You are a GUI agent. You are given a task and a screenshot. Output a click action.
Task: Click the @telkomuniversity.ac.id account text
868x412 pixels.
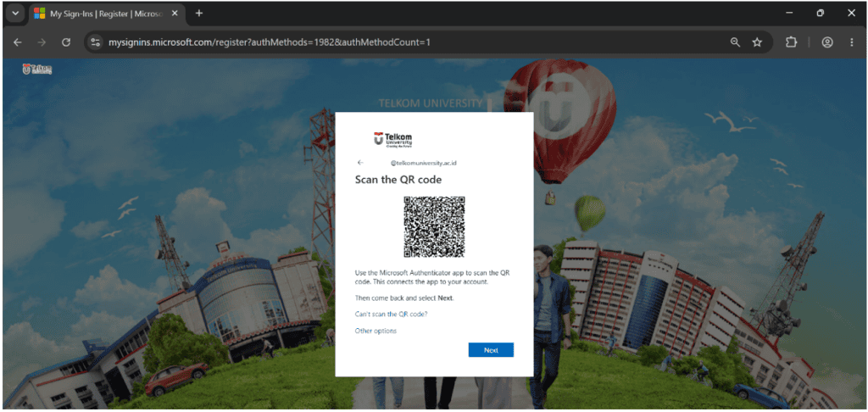(424, 164)
